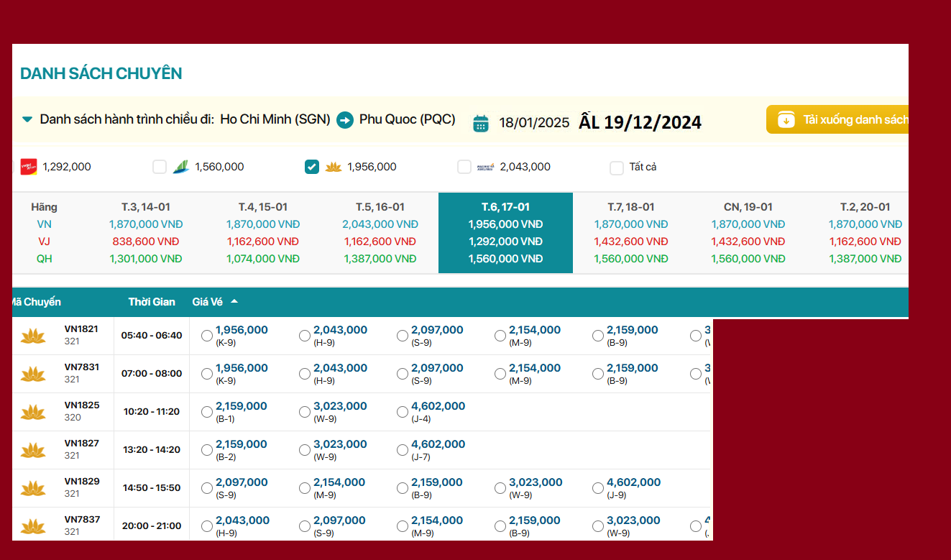Check the Bamboo Airways 1,560,000 checkbox

[160, 167]
